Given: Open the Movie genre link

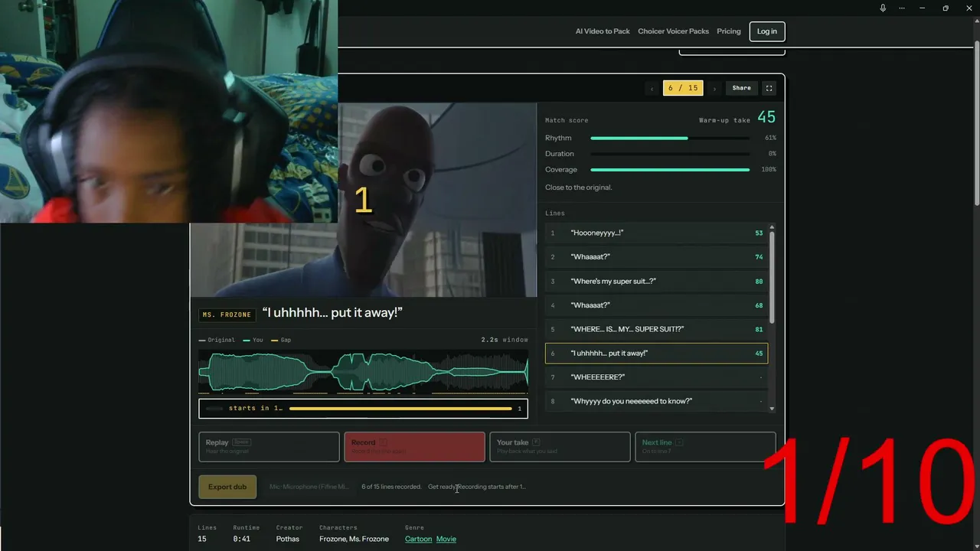Looking at the screenshot, I should (x=446, y=539).
